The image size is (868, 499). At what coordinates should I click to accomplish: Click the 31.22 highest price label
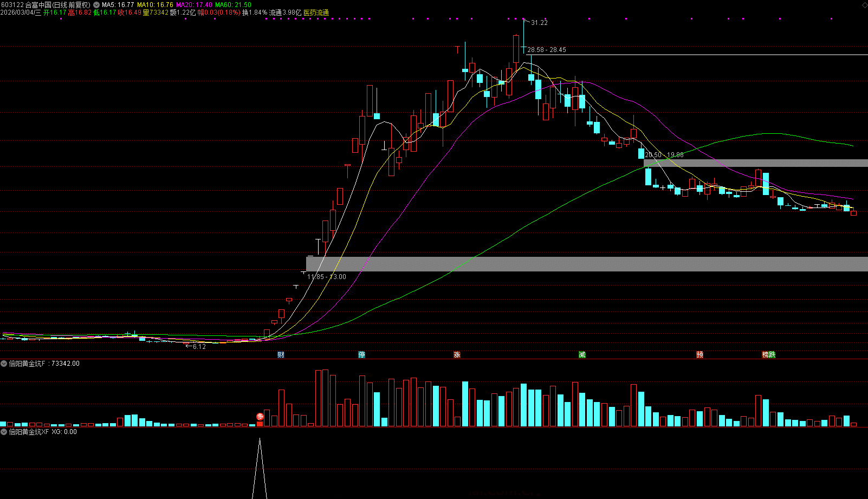539,23
